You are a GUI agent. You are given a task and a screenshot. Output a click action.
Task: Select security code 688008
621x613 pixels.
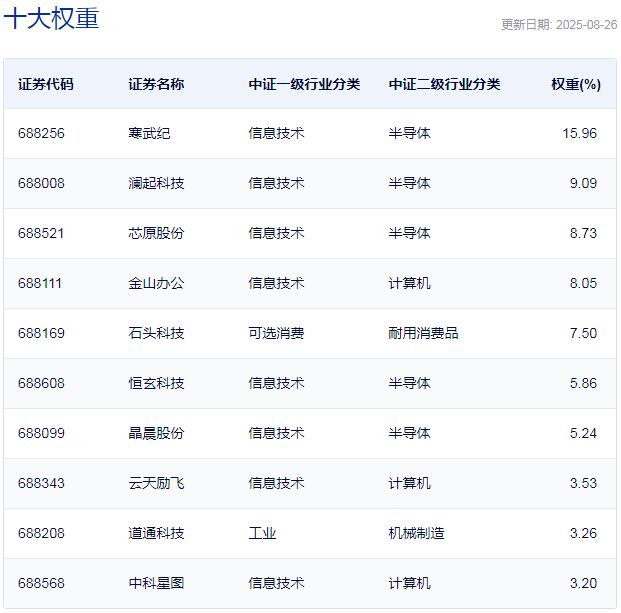(41, 183)
